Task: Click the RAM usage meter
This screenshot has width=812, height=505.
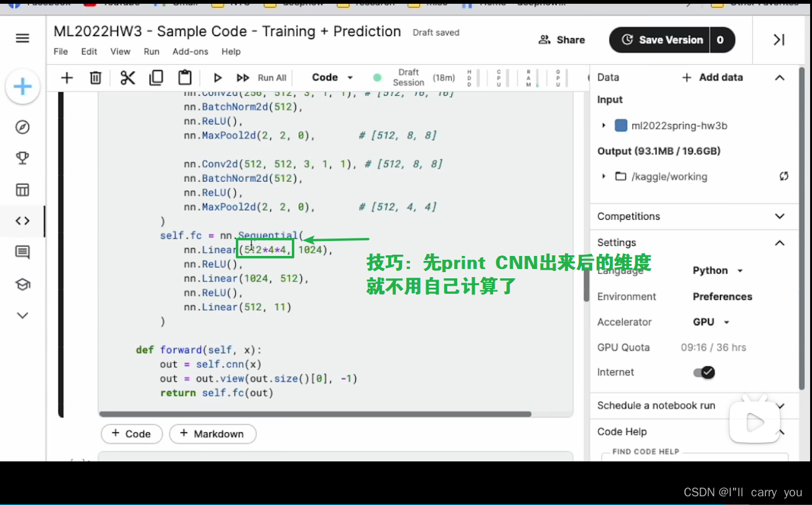Action: tap(531, 77)
